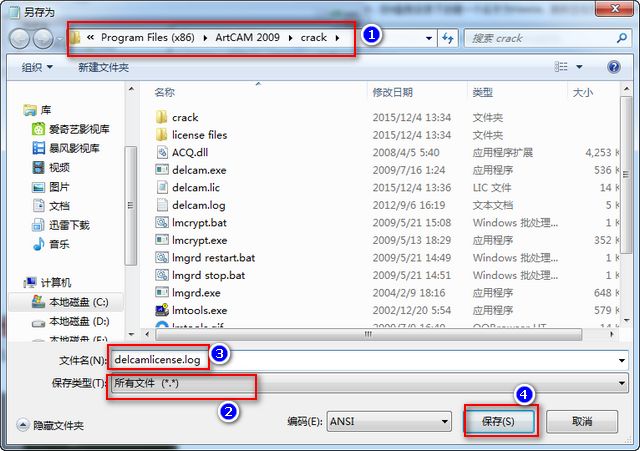Image resolution: width=640 pixels, height=451 pixels.
Task: Open the 图片 library
Action: tap(51, 187)
